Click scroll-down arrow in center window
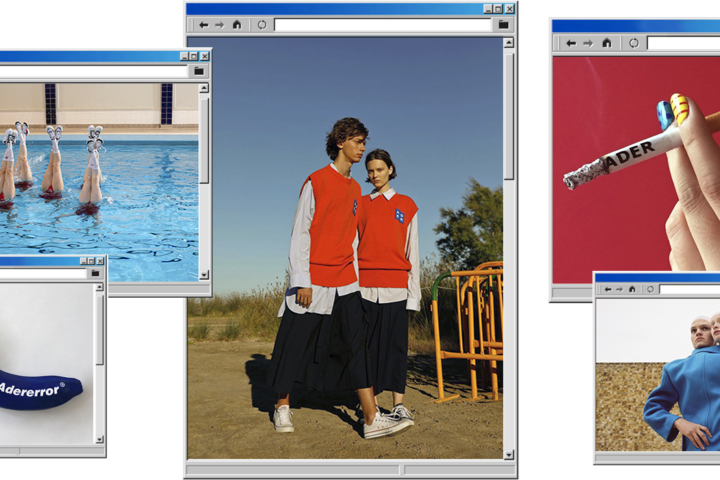 pyautogui.click(x=509, y=455)
